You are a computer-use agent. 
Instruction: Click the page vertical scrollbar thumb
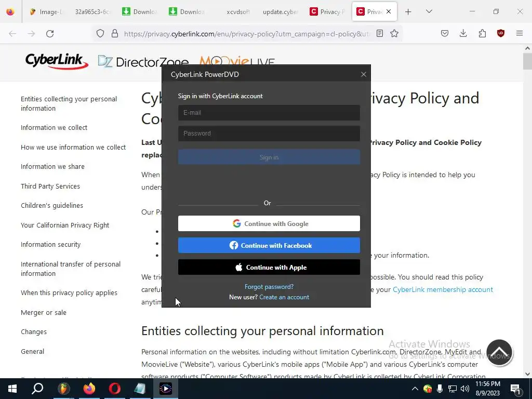click(527, 61)
